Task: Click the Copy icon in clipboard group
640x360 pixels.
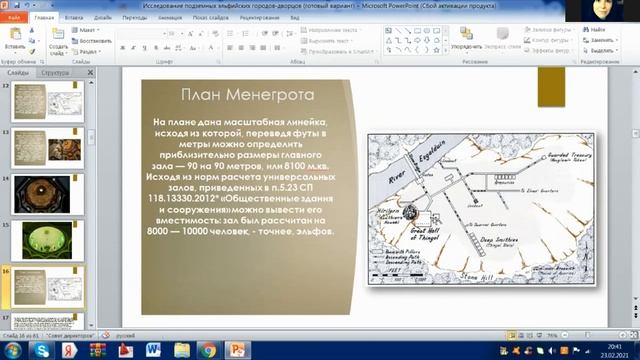Action: (32, 41)
